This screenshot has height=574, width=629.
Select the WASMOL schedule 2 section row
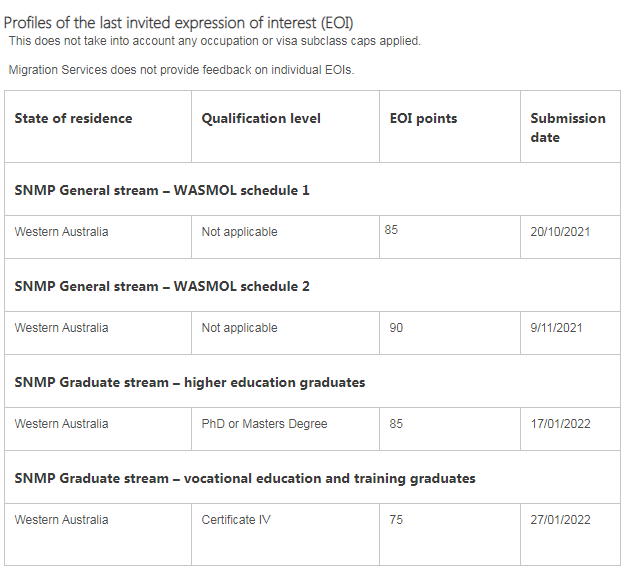pos(162,286)
